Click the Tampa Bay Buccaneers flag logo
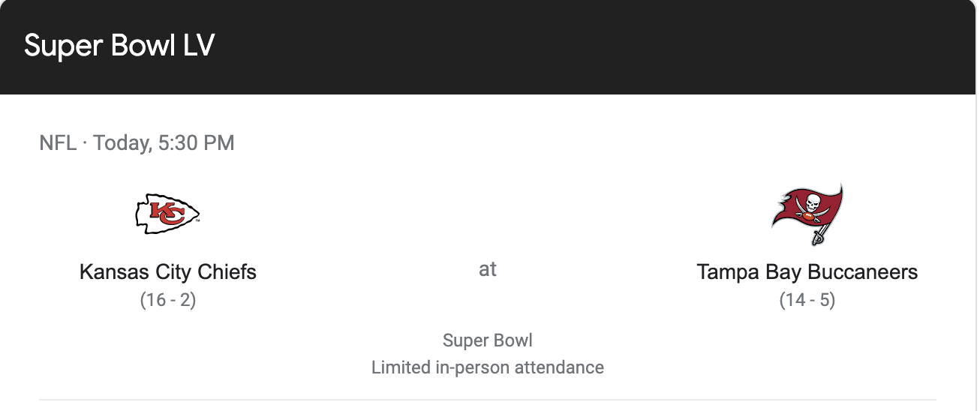 (x=807, y=214)
